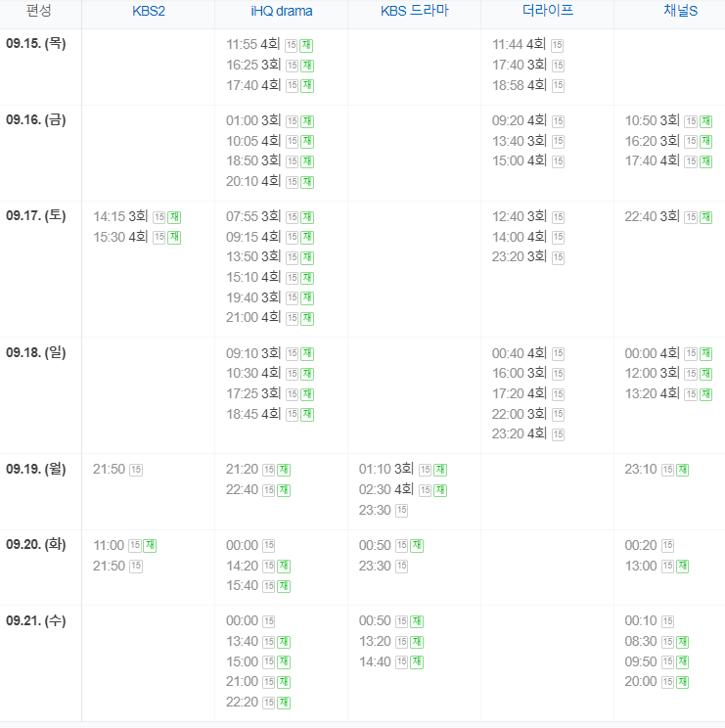Click the 재 icon next to 20:00
725x728 pixels.
(682, 682)
